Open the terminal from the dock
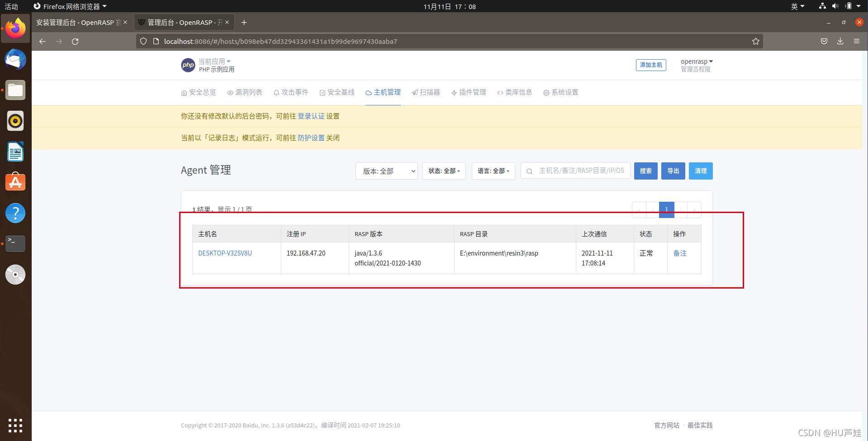 coord(15,244)
